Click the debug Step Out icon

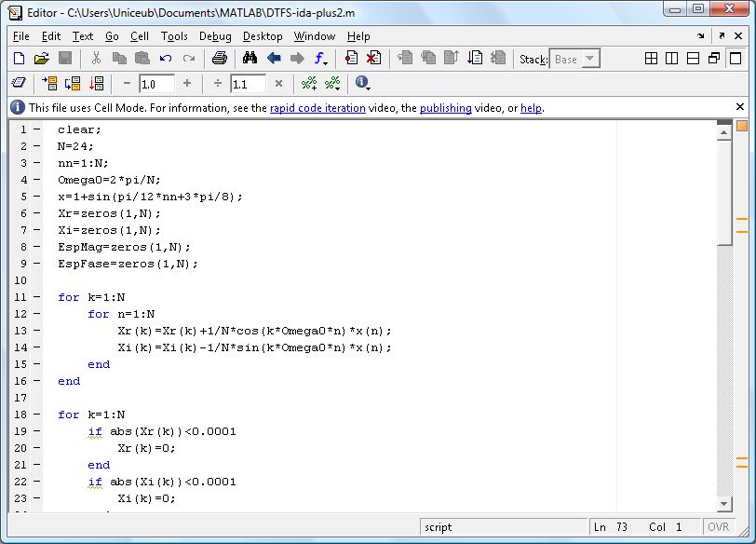(452, 59)
